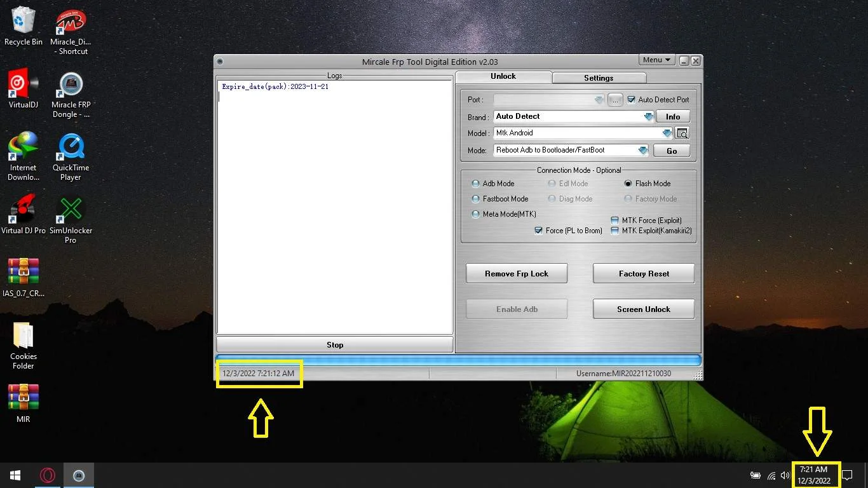Toggle the Auto Detect Port checkbox
Viewport: 868px width, 488px height.
631,100
